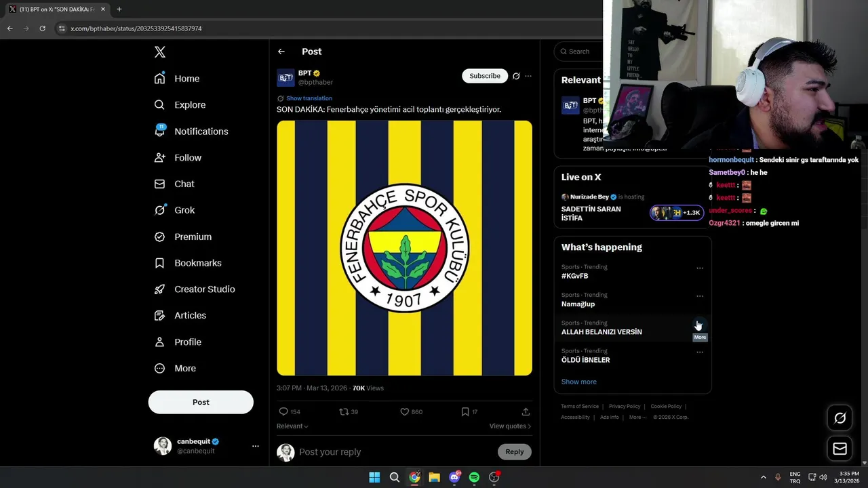Open account menu dots next to canbequit
This screenshot has height=488, width=868.
coord(256,446)
